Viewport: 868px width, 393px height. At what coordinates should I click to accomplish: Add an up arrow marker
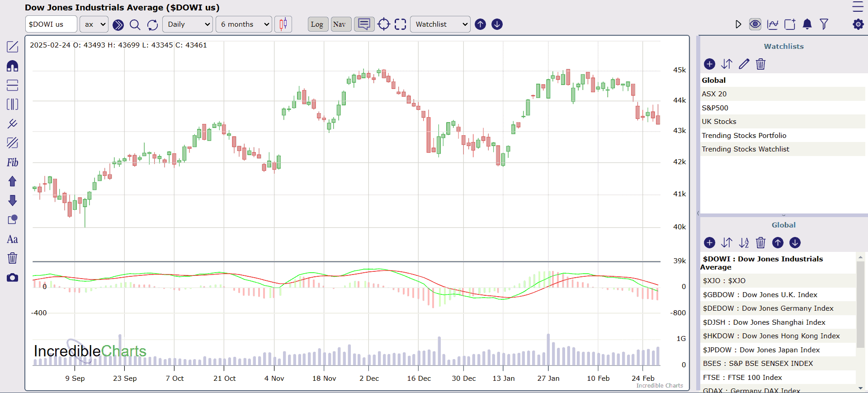(x=13, y=181)
